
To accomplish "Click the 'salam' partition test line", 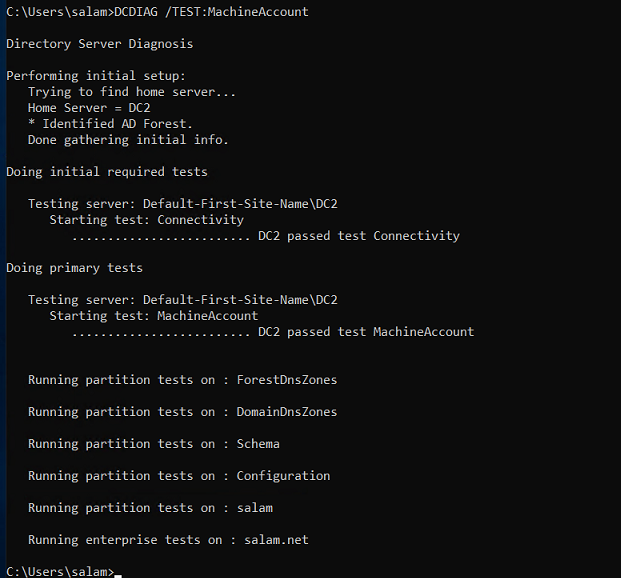I will tap(150, 508).
